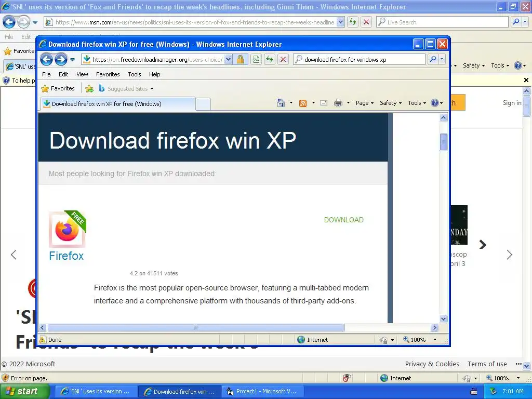Screen dimensions: 532x399
Task: Open recent pages dropdown in front window
Action: point(72,60)
